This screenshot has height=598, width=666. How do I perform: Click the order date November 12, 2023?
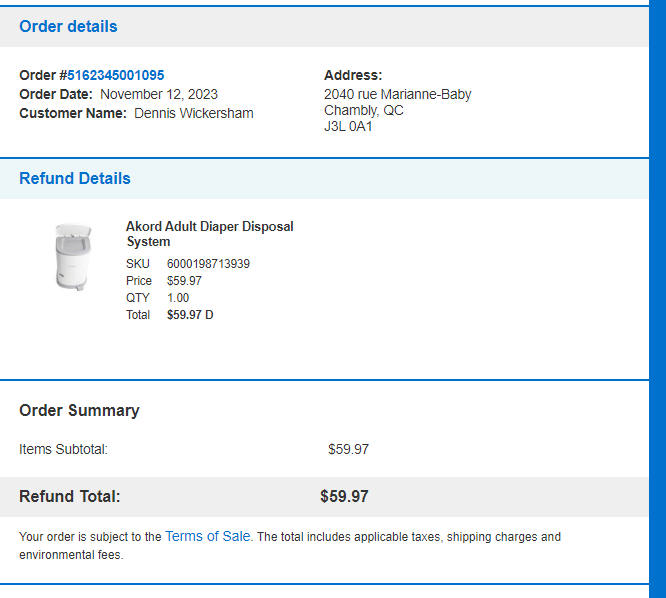[159, 94]
